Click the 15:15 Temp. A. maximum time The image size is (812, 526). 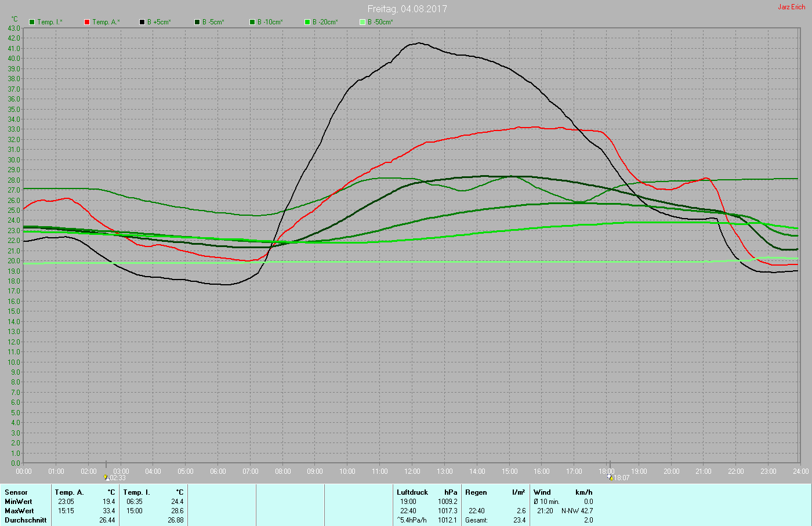point(66,511)
